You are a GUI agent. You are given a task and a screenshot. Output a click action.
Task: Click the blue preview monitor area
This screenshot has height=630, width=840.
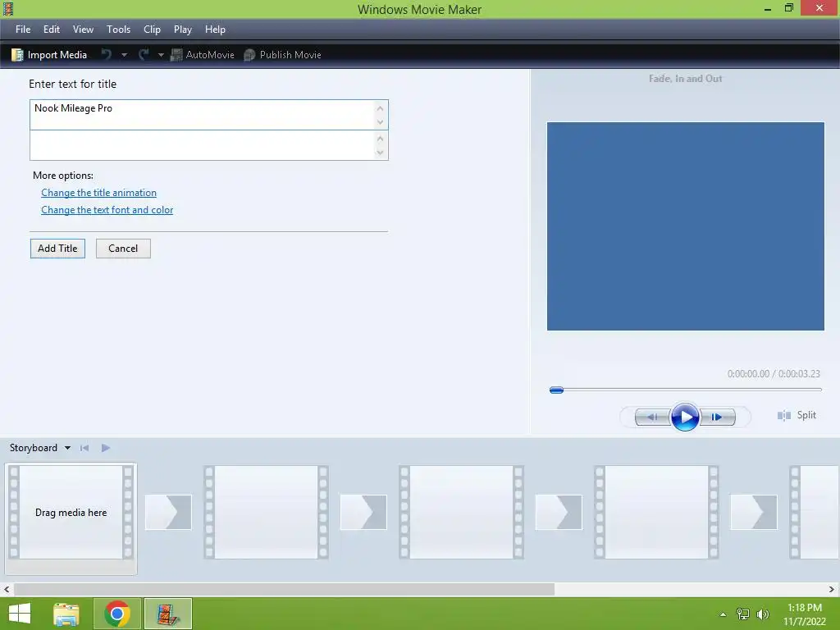tap(685, 226)
